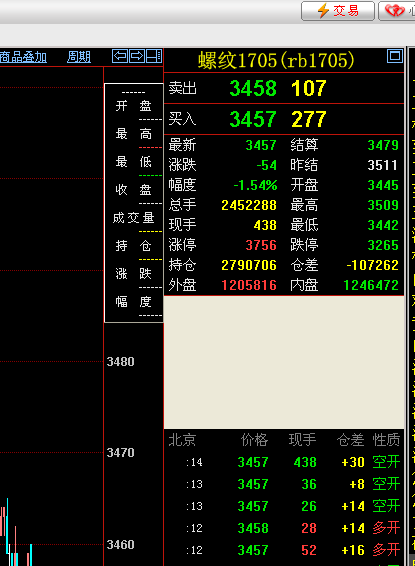This screenshot has height=566, width=415.
Task: Click 最 高 in the chart info box
Action: tap(134, 134)
